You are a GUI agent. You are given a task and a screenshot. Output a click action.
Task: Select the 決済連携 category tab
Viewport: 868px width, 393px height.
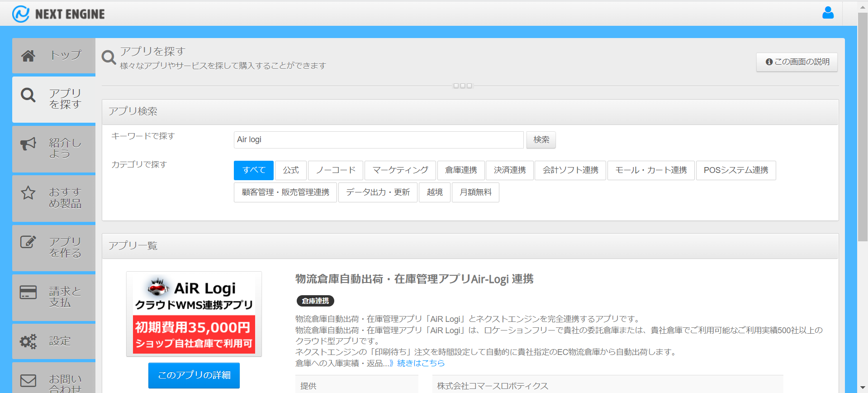coord(509,170)
